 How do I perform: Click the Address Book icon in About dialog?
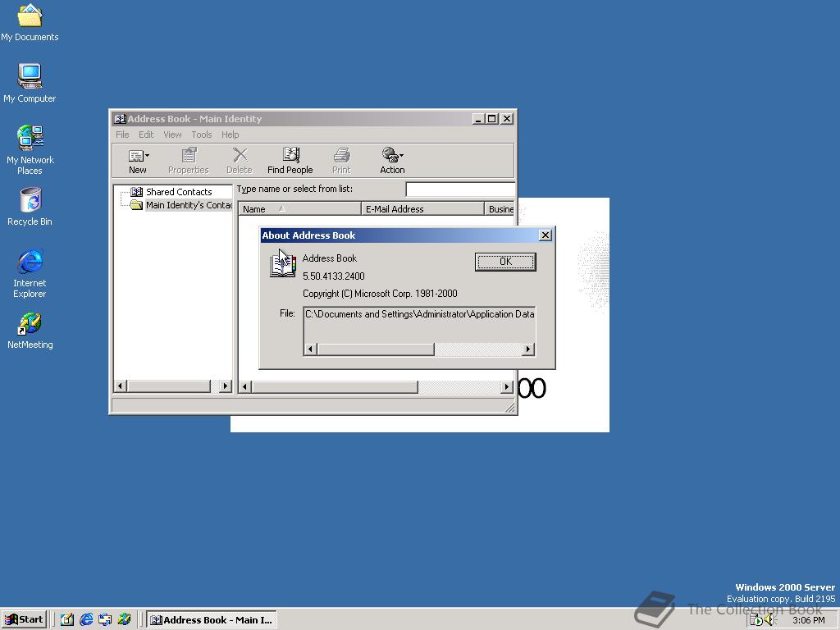pyautogui.click(x=283, y=265)
